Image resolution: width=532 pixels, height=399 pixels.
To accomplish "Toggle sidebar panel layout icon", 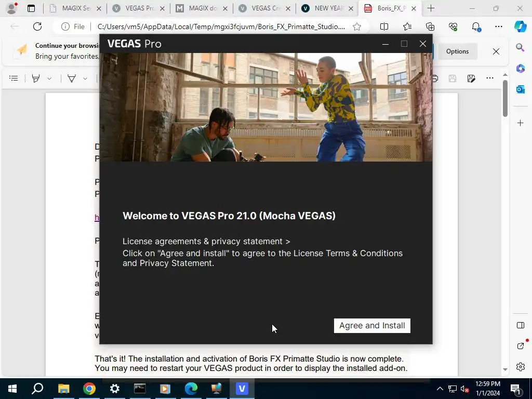I will pyautogui.click(x=520, y=325).
